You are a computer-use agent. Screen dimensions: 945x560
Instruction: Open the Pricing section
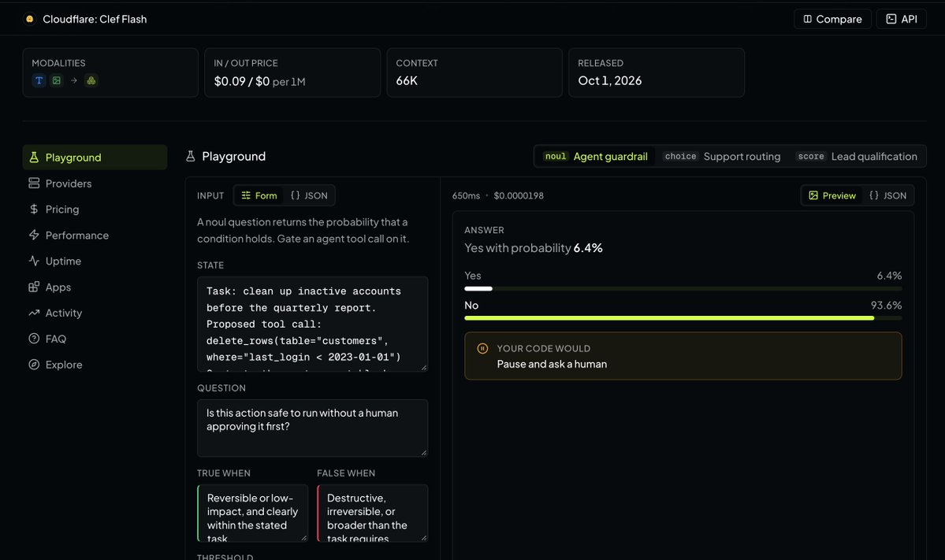click(x=95, y=210)
